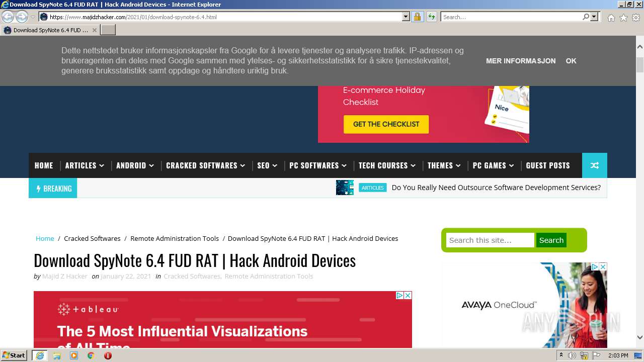The width and height of the screenshot is (644, 362).
Task: Open the search provider dropdown arrow
Action: click(x=594, y=17)
